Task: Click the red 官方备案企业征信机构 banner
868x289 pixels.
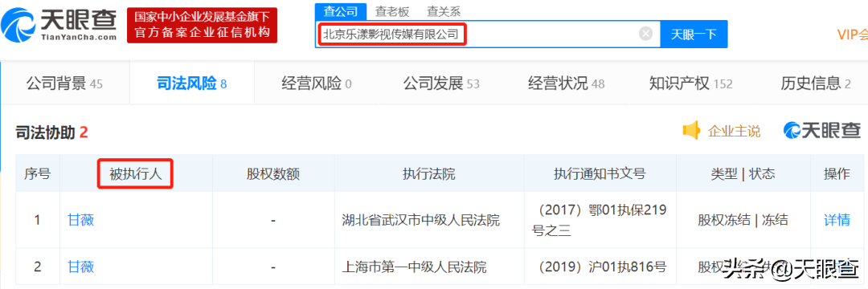Action: (202, 26)
